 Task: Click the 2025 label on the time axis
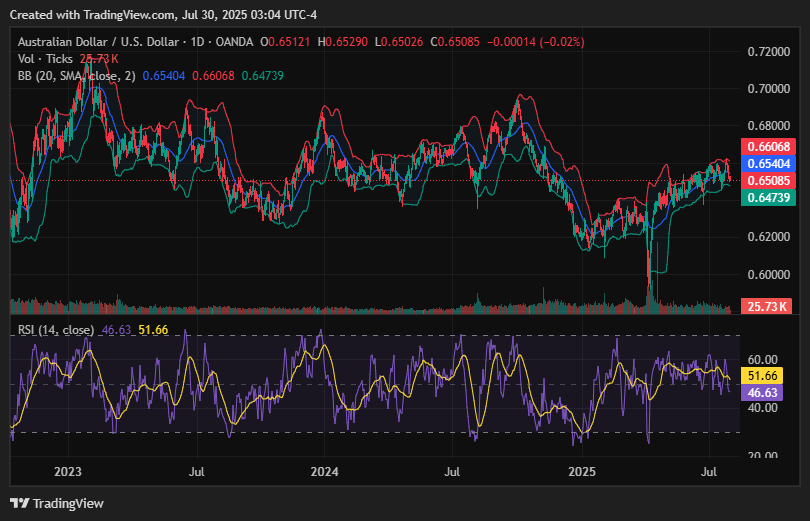(582, 470)
